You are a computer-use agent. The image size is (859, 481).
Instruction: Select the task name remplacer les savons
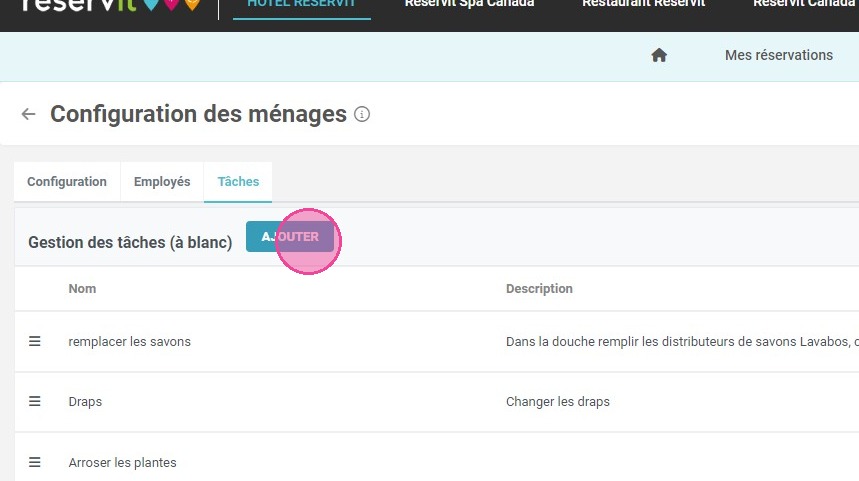(129, 341)
